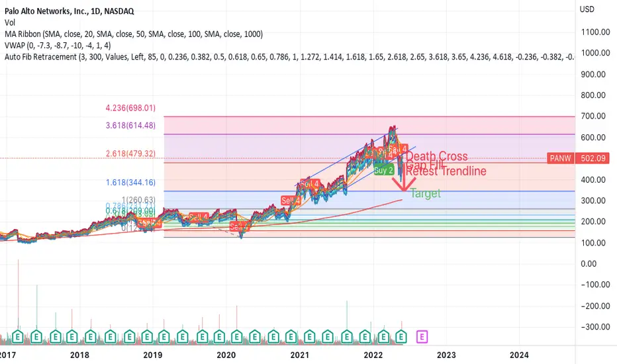Click the 100.00 price axis label

click(593, 243)
